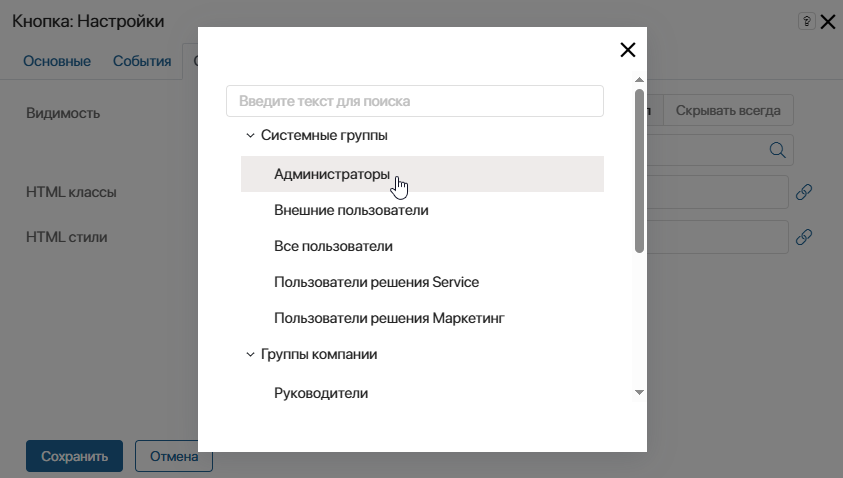Screen dimensions: 843x478
Task: Click the magnifier icon in visibility field
Action: (777, 150)
